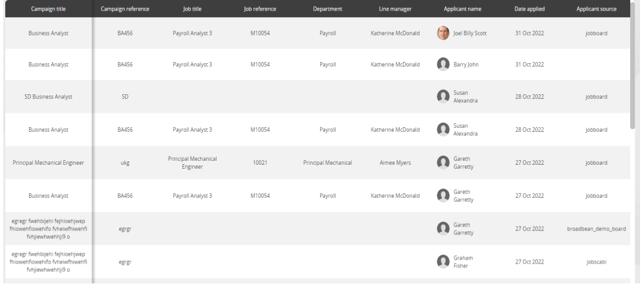Click egregr campaign reference in Graham Fisher row
The image size is (644, 288).
point(125,262)
